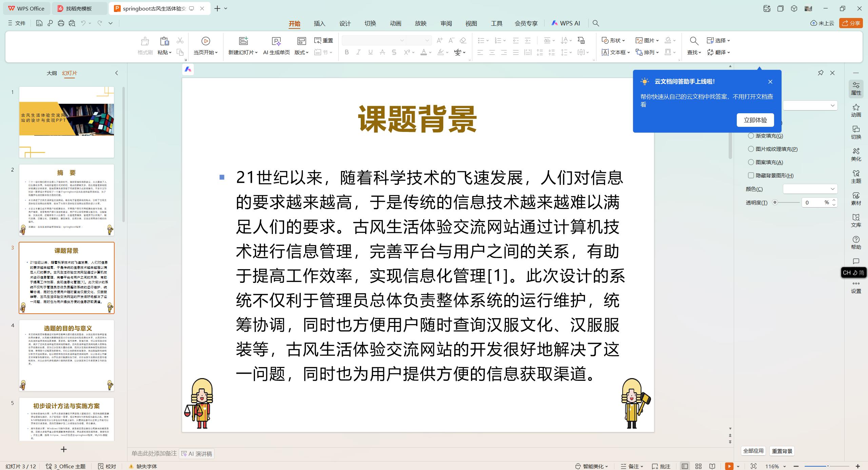The width and height of the screenshot is (868, 470).
Task: Select the 渐变填充 radio button
Action: [x=751, y=136]
